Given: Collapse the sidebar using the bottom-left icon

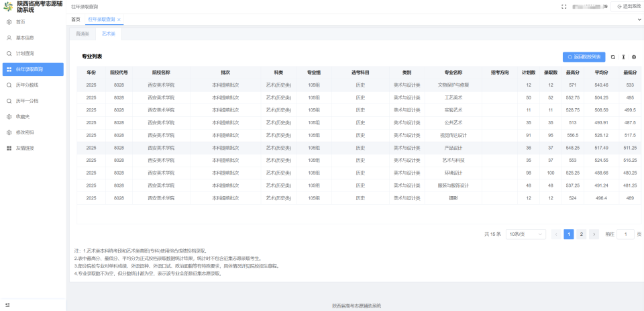Looking at the screenshot, I should click(8, 305).
